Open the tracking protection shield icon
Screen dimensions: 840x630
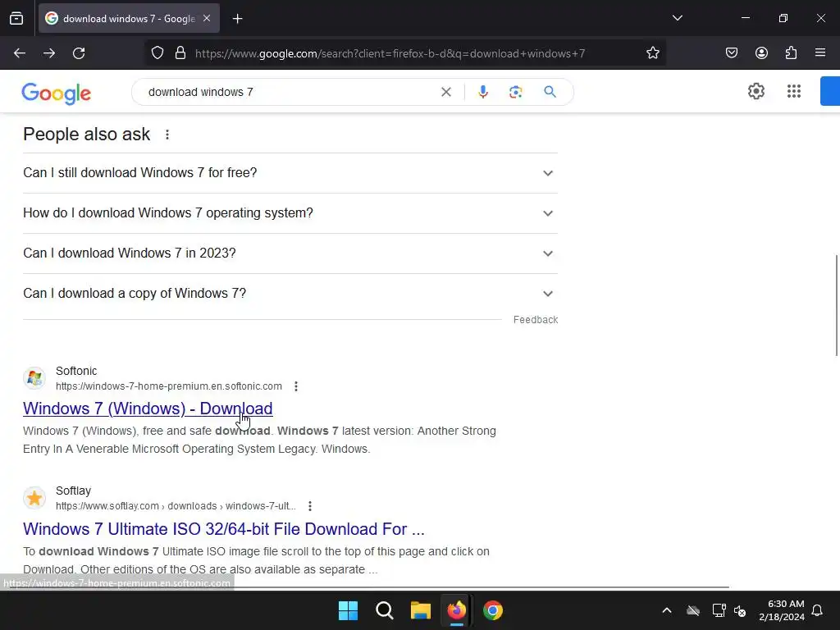tap(157, 53)
